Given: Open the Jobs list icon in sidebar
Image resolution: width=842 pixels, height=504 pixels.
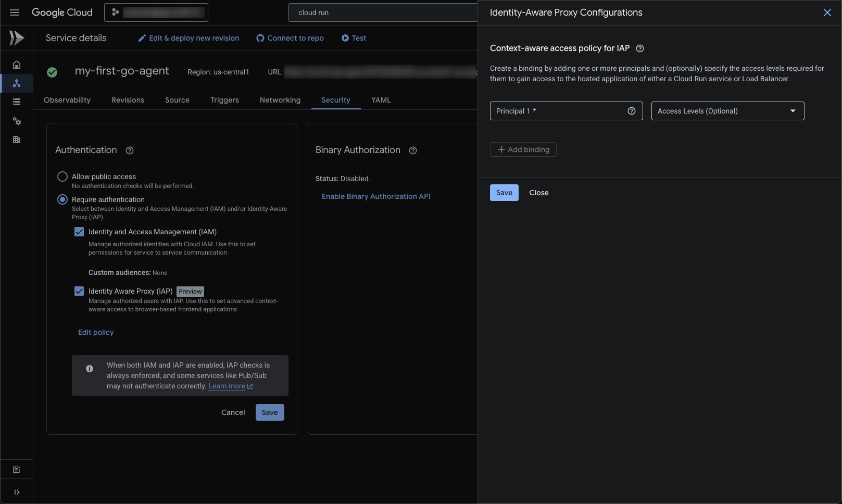Looking at the screenshot, I should point(16,102).
